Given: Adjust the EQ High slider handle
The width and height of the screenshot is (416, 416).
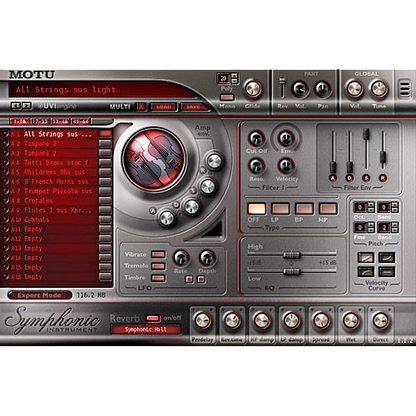Looking at the screenshot, I should pos(292,255).
